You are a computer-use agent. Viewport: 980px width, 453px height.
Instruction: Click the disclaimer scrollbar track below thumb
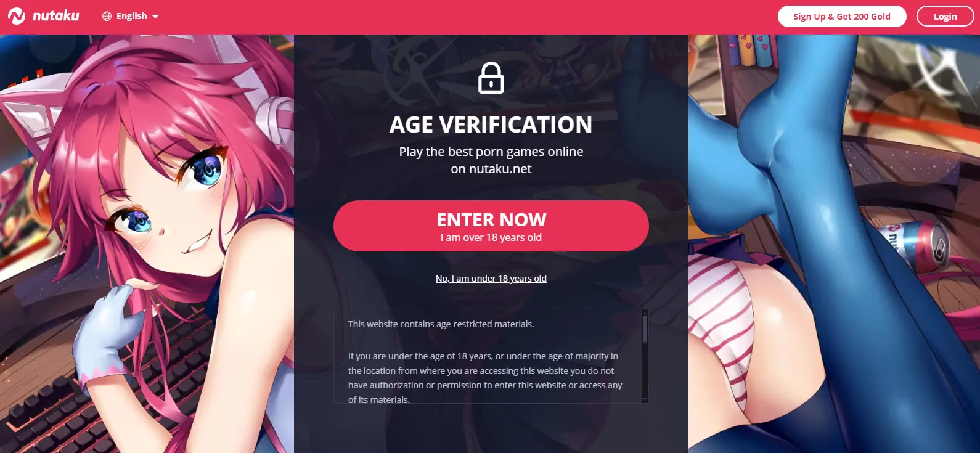645,370
